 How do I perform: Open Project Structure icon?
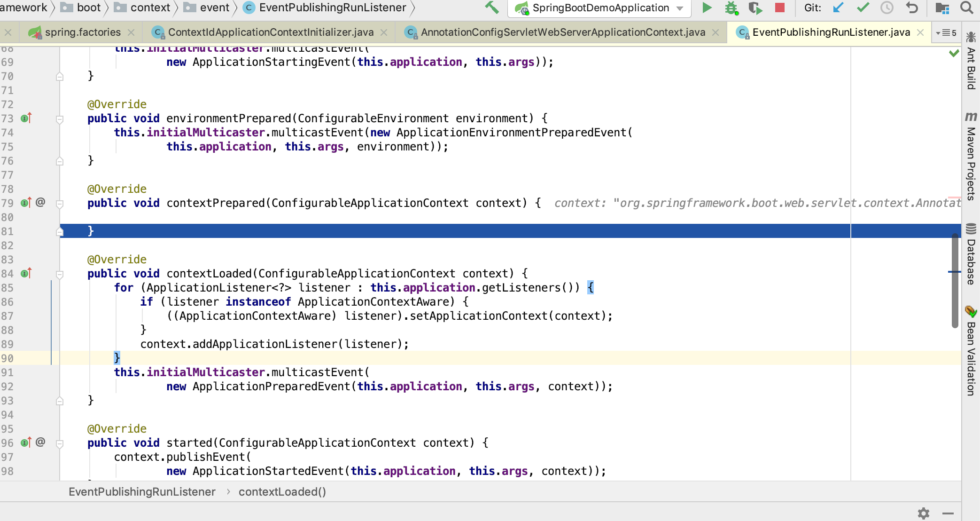tap(942, 8)
